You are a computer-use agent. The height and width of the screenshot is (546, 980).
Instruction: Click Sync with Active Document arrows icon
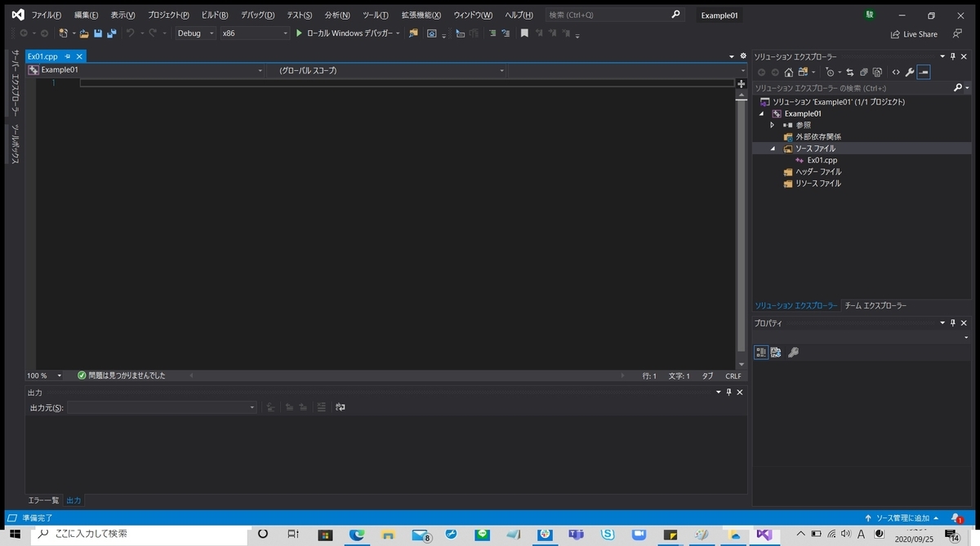click(x=850, y=73)
